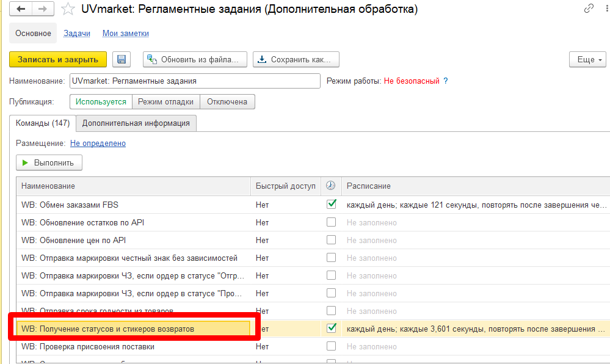The height and width of the screenshot is (364, 610).
Task: Open help question mark near Режим работы
Action: (445, 81)
